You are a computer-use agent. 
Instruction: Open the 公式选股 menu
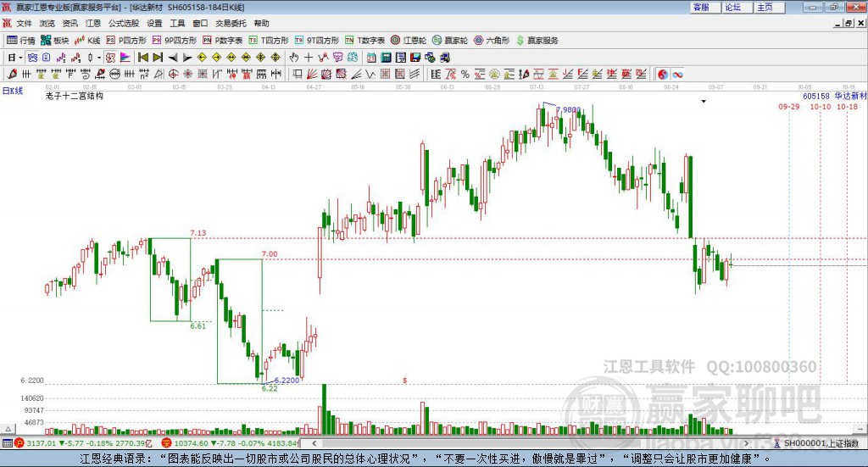coord(124,23)
